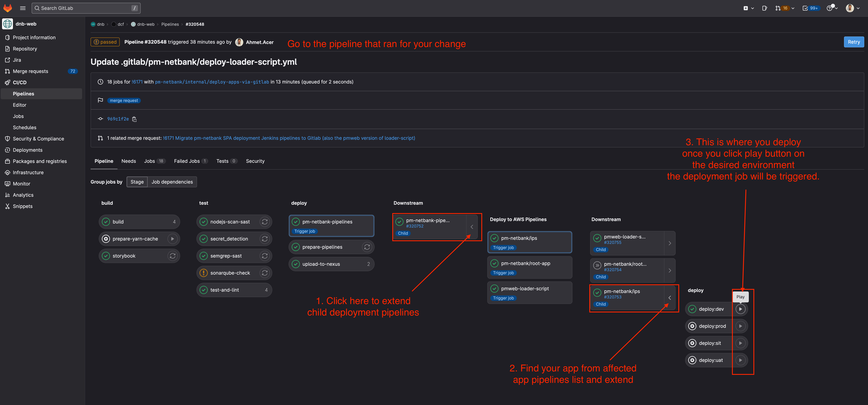Collapse the pm-netbank-pipe child pipeline #320752

[x=472, y=227]
